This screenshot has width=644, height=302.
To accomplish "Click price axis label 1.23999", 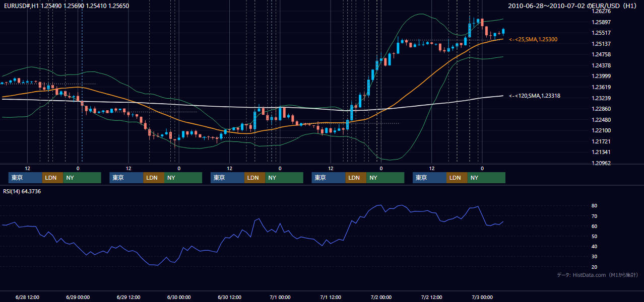I will (601, 76).
